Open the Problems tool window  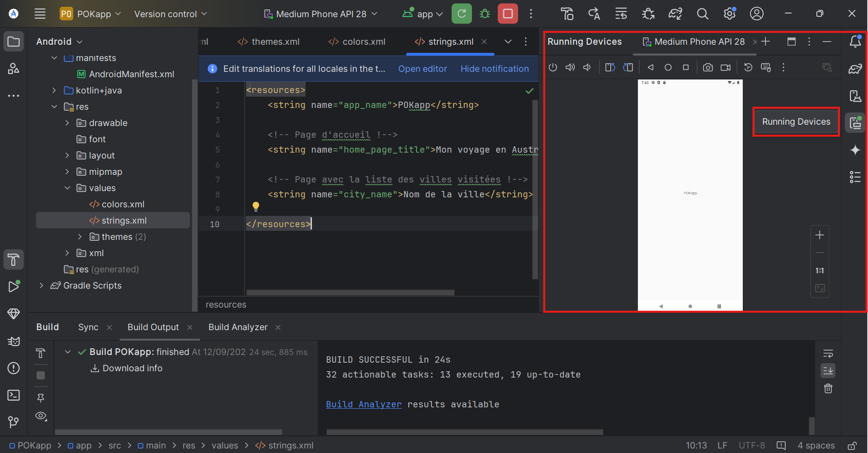point(14,368)
